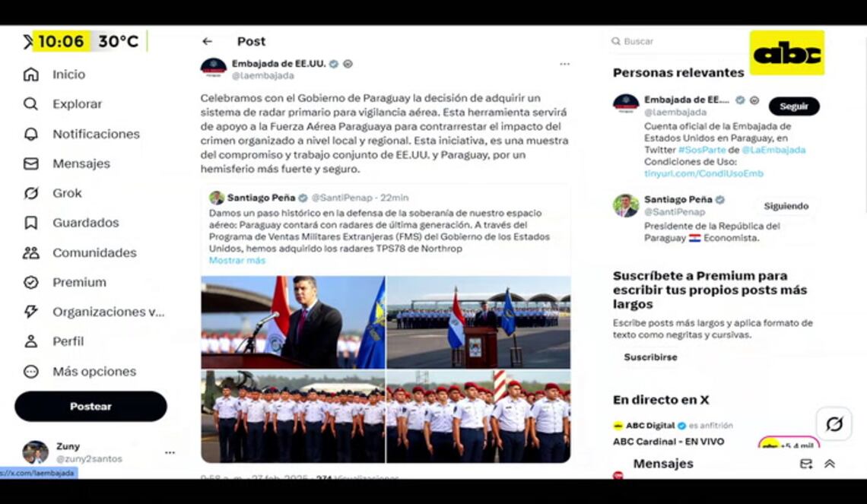This screenshot has height=504, width=867.
Task: Open Zuny account options menu
Action: [170, 452]
